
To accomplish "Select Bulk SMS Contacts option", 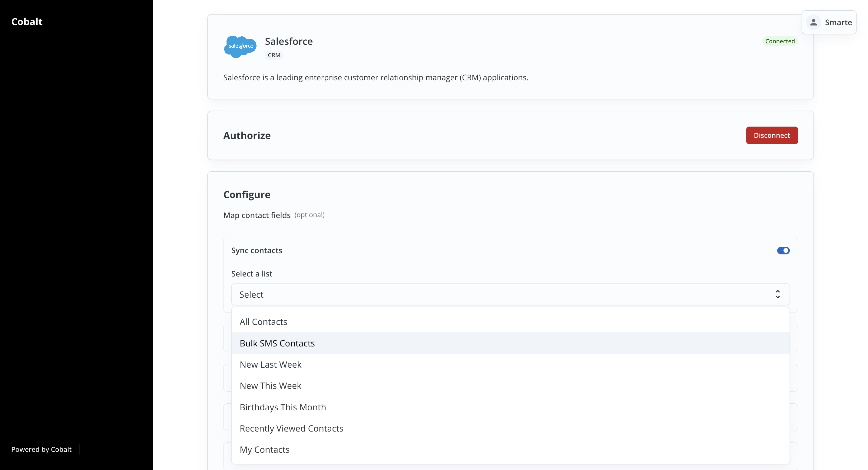I will [277, 343].
